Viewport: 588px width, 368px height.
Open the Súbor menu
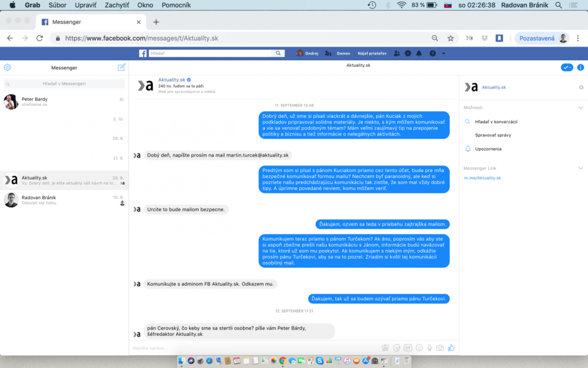click(57, 5)
